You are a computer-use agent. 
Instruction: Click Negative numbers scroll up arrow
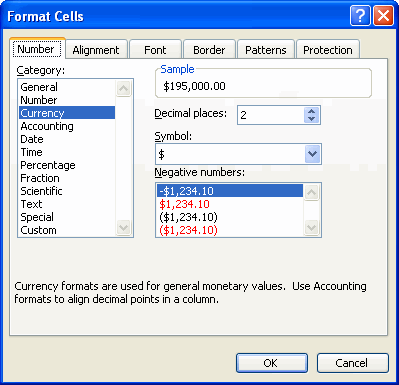pos(312,192)
